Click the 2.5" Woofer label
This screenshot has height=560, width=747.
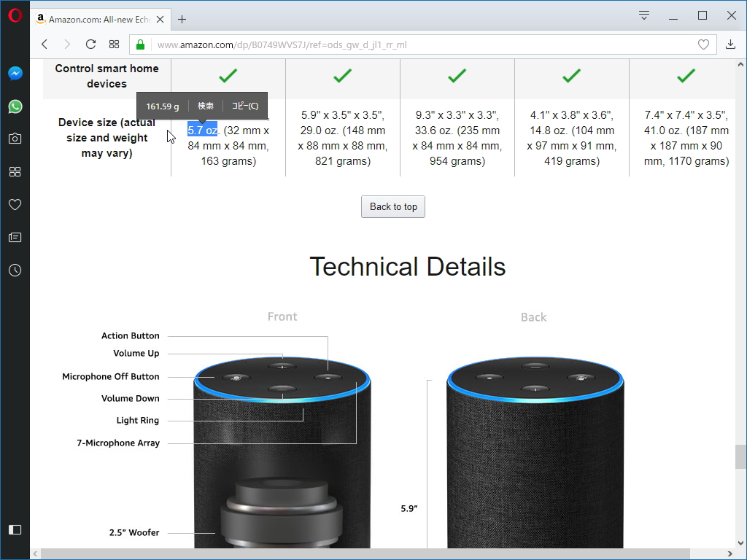tap(134, 532)
